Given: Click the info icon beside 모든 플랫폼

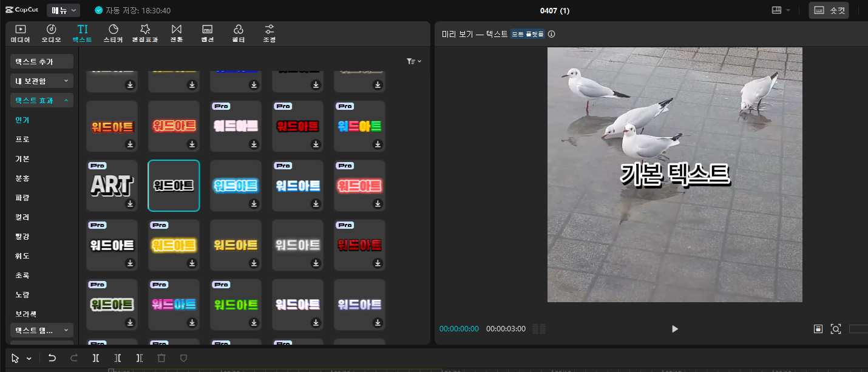Looking at the screenshot, I should click(x=552, y=35).
